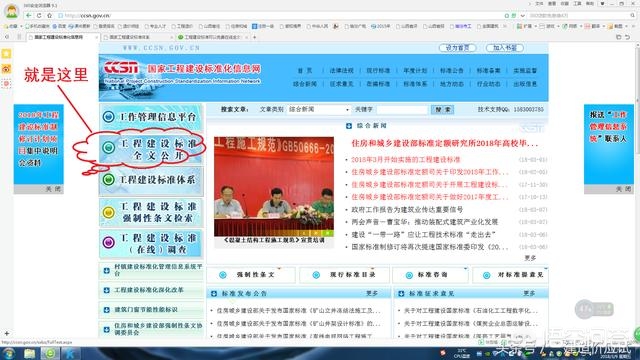Open the red headline about 标准定额研究所2018年高校毕
The image size is (640, 360).
pyautogui.click(x=445, y=143)
